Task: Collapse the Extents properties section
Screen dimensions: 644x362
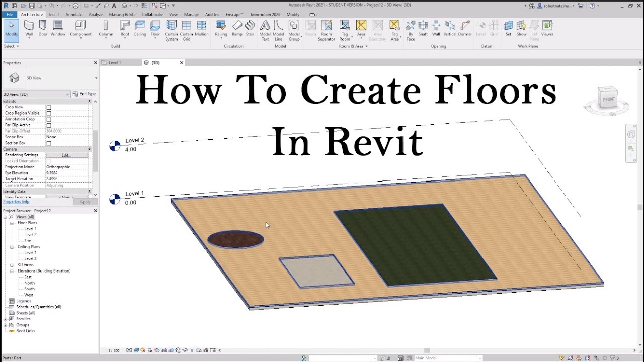Action: [89, 101]
